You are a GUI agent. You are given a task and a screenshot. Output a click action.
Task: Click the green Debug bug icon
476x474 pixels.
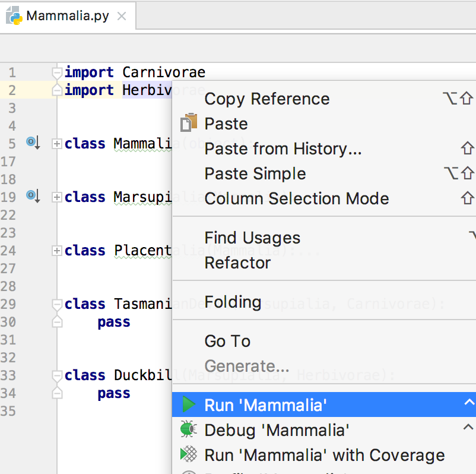coord(189,429)
